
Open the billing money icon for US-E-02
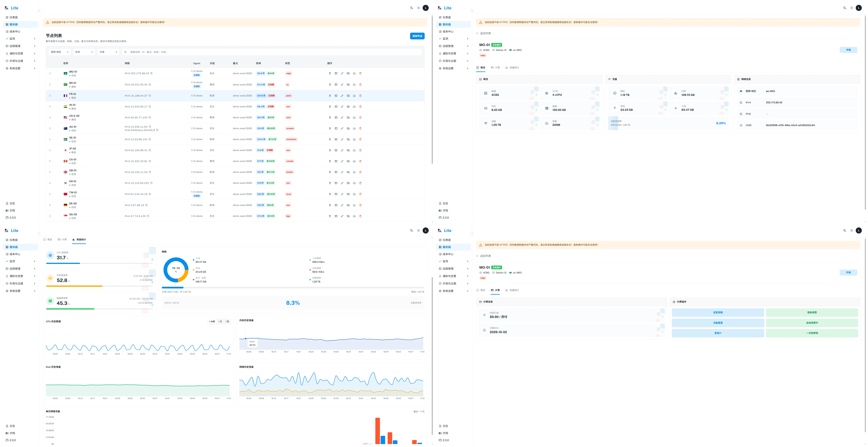pyautogui.click(x=348, y=117)
